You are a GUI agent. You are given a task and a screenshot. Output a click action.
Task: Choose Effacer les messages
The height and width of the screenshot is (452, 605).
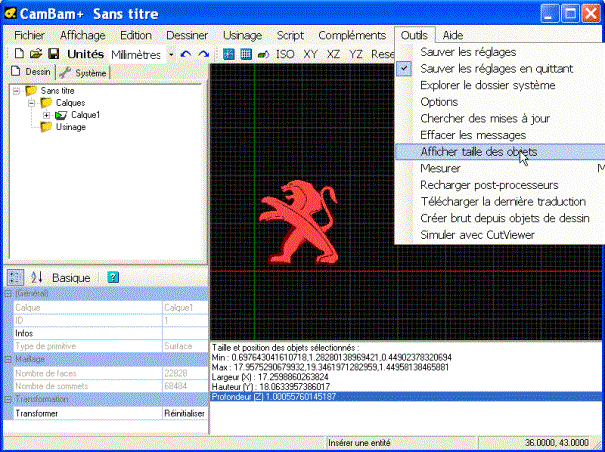coord(500,135)
